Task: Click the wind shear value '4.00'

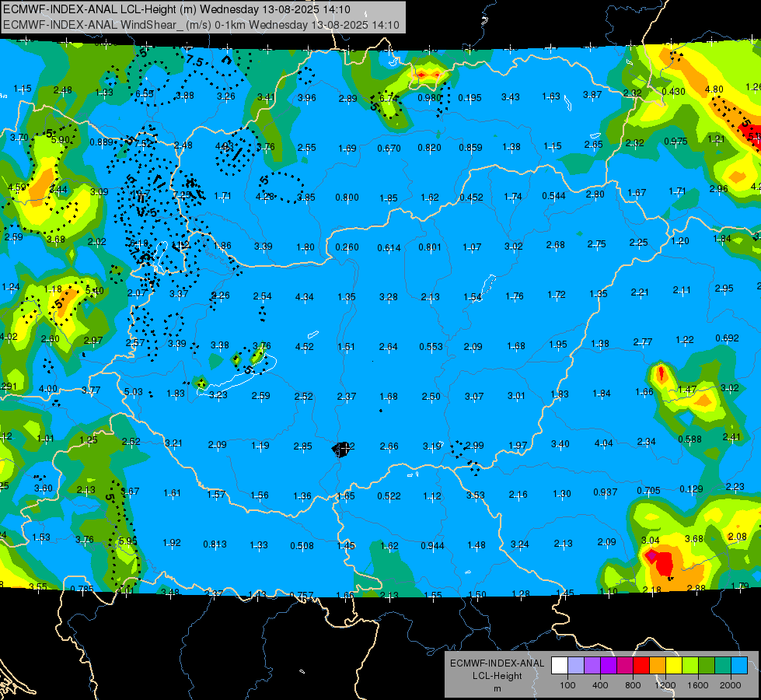Action: 48,389
